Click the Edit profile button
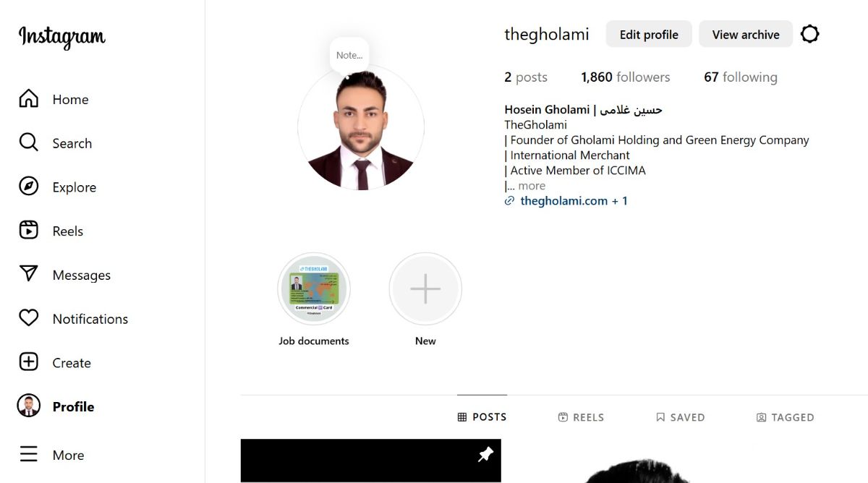868x483 pixels. [x=649, y=34]
